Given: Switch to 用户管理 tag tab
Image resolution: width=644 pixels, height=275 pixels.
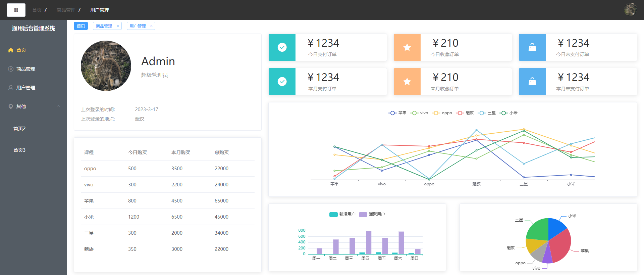Looking at the screenshot, I should click(138, 26).
